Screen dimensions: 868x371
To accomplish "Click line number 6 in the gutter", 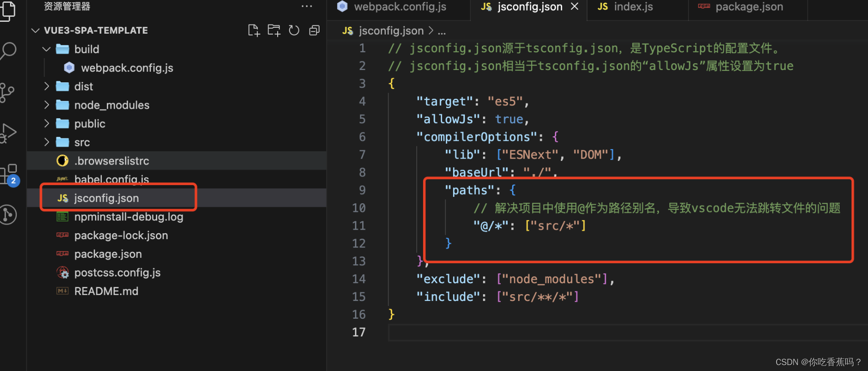I will point(362,137).
